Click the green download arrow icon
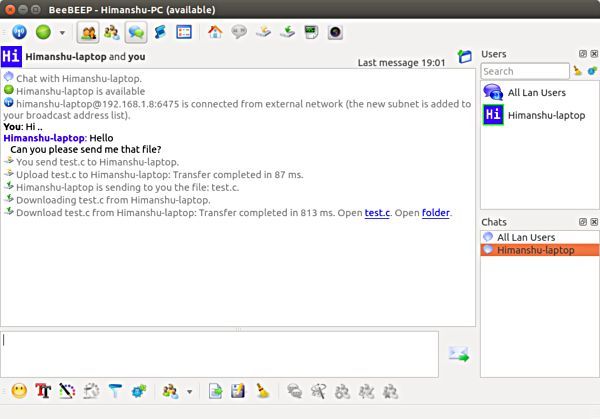 287,32
